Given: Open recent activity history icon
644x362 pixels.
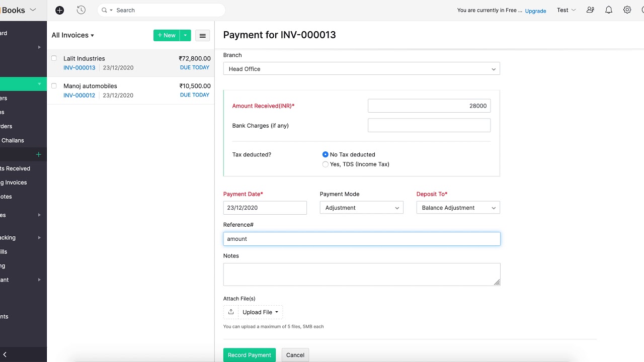Looking at the screenshot, I should (81, 10).
